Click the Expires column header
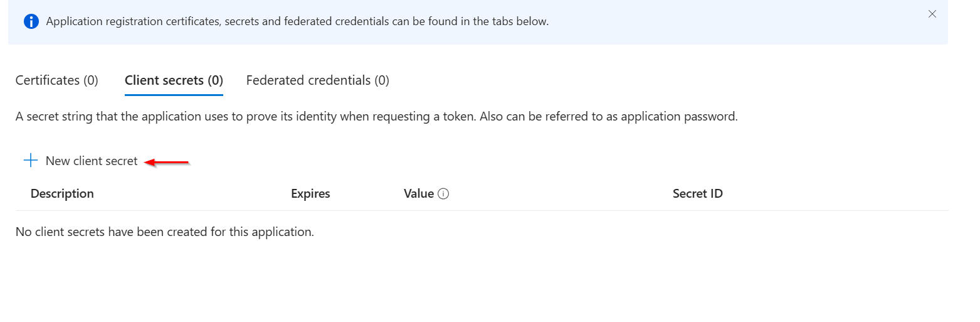The image size is (980, 322). 310,194
